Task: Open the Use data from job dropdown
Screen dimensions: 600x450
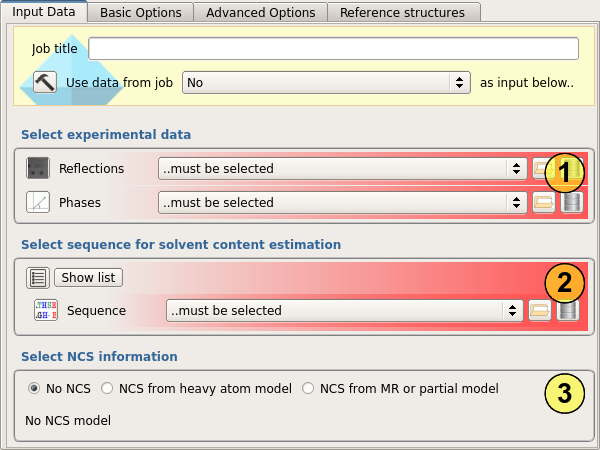Action: (325, 83)
